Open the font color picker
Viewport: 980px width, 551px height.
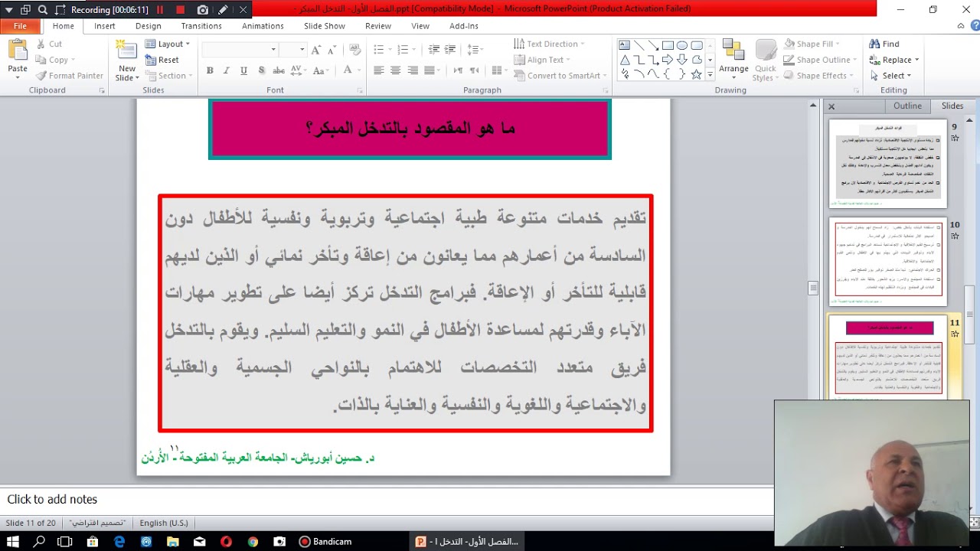pos(351,70)
